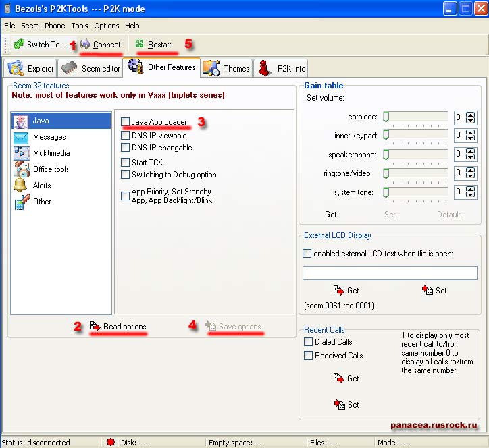Viewport: 489px width, 448px height.
Task: Click the External LCD Get icon
Action: click(338, 290)
